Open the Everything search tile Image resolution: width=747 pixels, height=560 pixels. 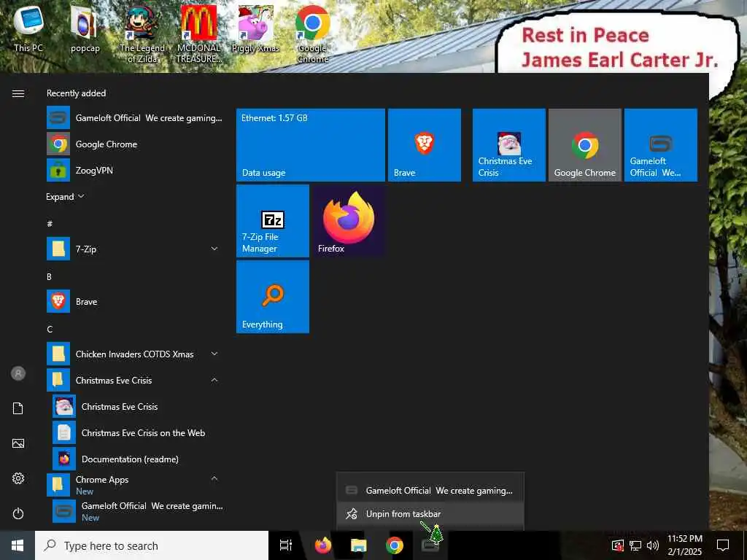tap(273, 297)
